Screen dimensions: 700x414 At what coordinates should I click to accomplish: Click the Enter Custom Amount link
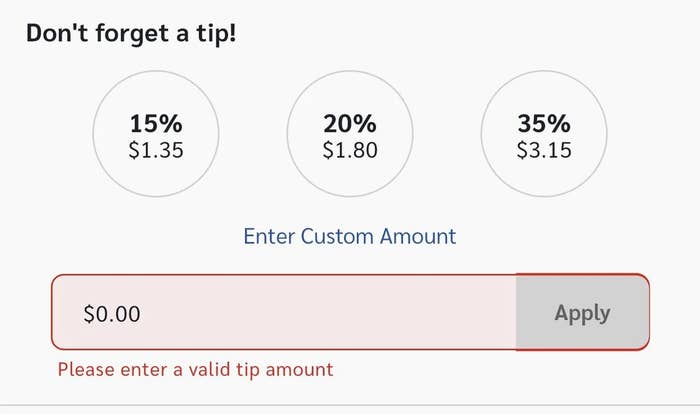(350, 237)
